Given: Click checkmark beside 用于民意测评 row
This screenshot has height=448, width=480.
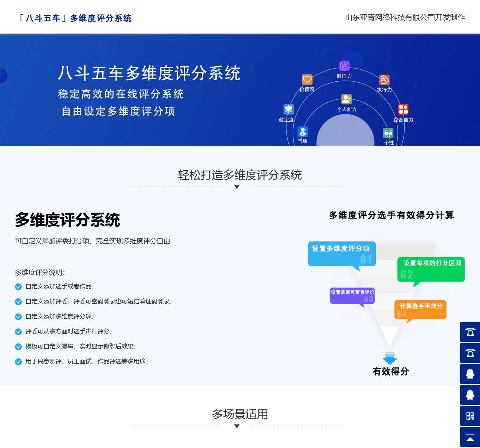Looking at the screenshot, I should tap(18, 362).
